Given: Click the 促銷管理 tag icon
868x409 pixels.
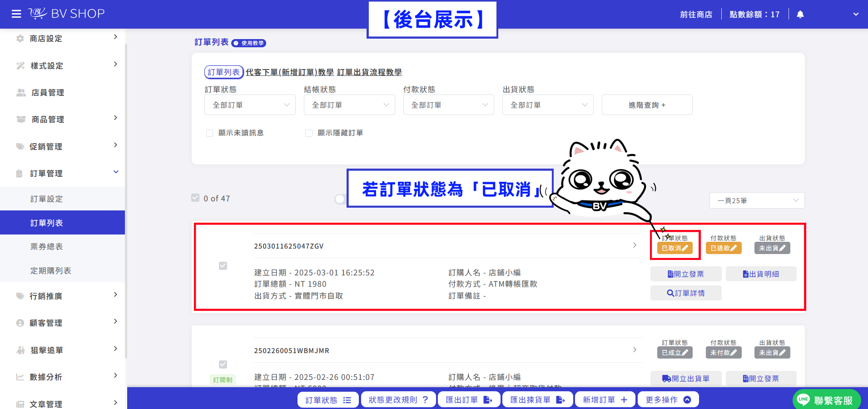Looking at the screenshot, I should pyautogui.click(x=20, y=147).
